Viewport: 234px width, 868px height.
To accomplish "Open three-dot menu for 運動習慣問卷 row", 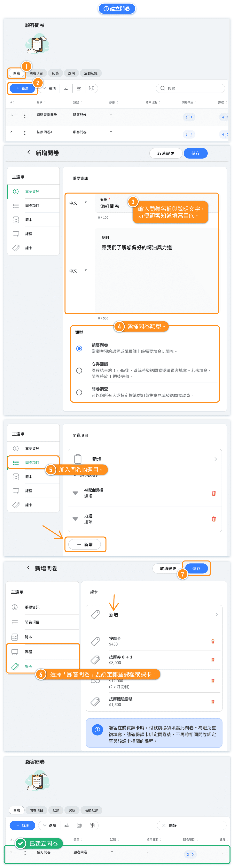I will pyautogui.click(x=25, y=116).
